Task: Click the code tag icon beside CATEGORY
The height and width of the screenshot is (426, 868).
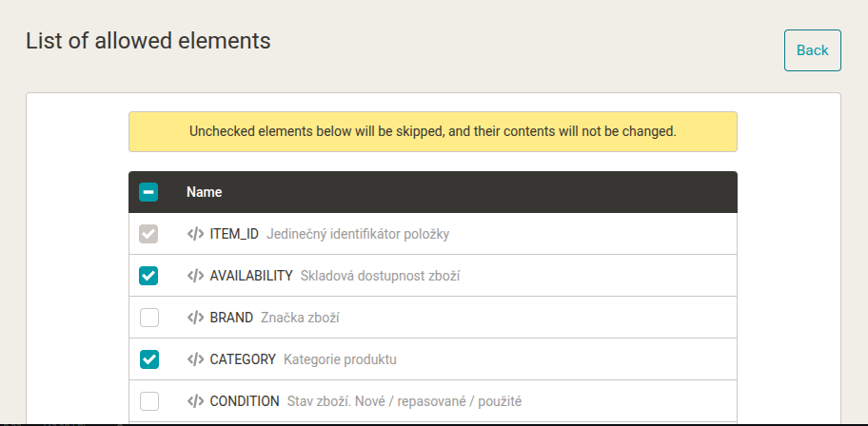Action: click(195, 359)
